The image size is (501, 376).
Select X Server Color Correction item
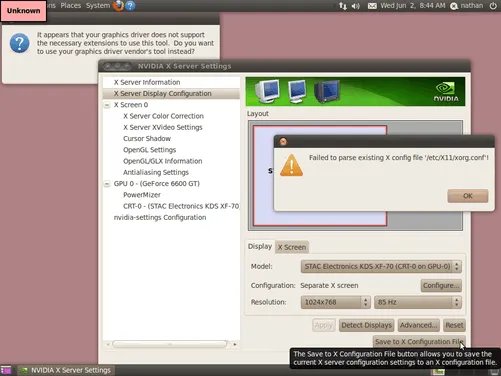pyautogui.click(x=163, y=116)
